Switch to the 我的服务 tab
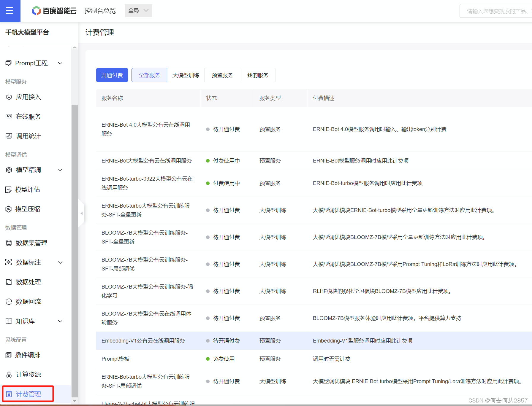This screenshot has width=532, height=406. coord(258,75)
